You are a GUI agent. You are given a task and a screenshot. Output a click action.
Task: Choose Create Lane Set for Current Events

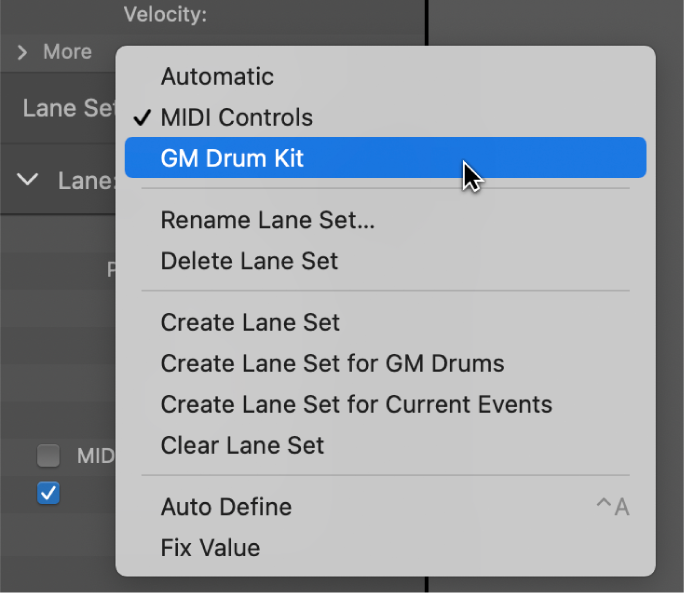point(356,405)
